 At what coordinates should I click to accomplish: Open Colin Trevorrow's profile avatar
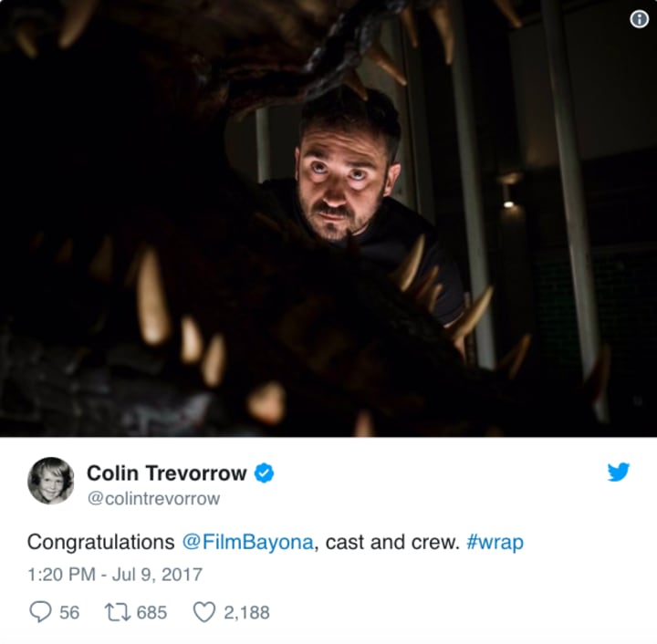(x=51, y=481)
